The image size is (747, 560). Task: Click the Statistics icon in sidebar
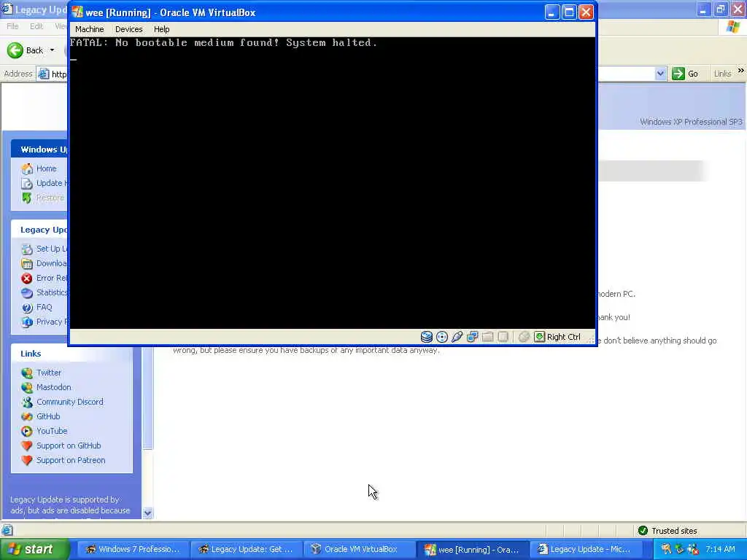click(27, 293)
